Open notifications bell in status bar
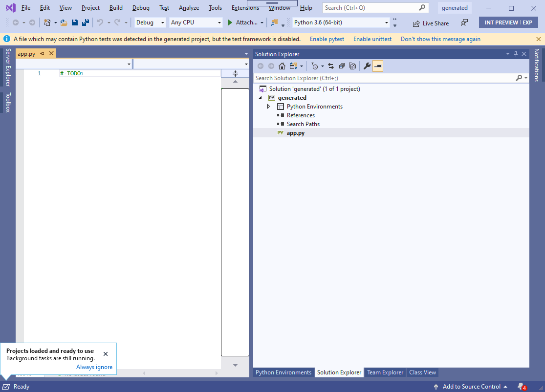 (522, 387)
